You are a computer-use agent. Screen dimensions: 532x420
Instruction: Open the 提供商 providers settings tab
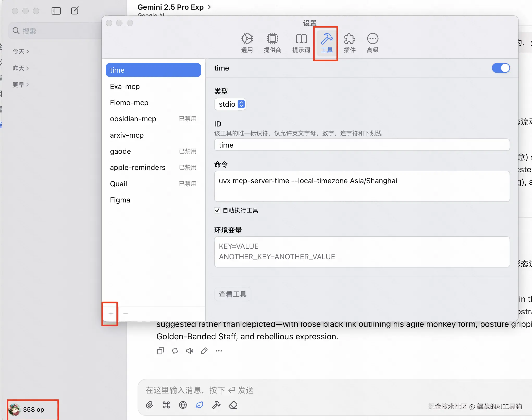click(273, 43)
